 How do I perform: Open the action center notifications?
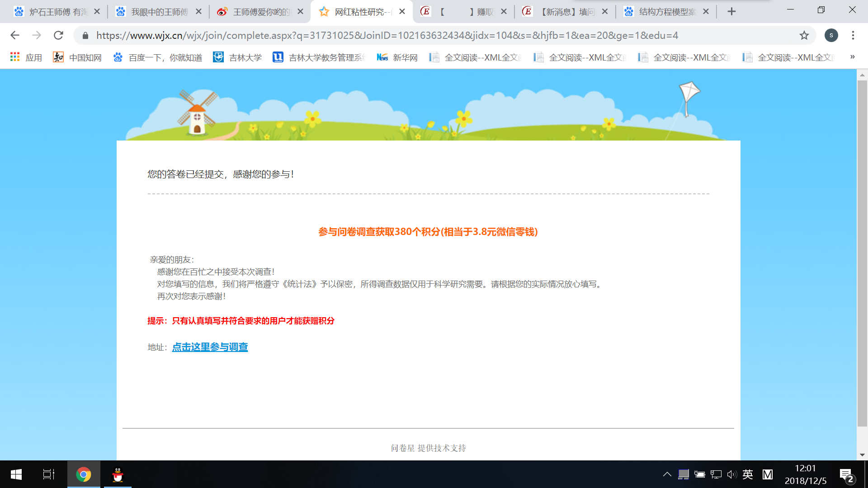point(846,475)
